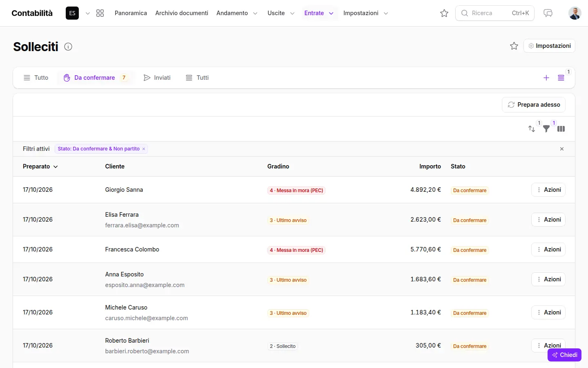Open Archivio documenti

click(x=182, y=13)
